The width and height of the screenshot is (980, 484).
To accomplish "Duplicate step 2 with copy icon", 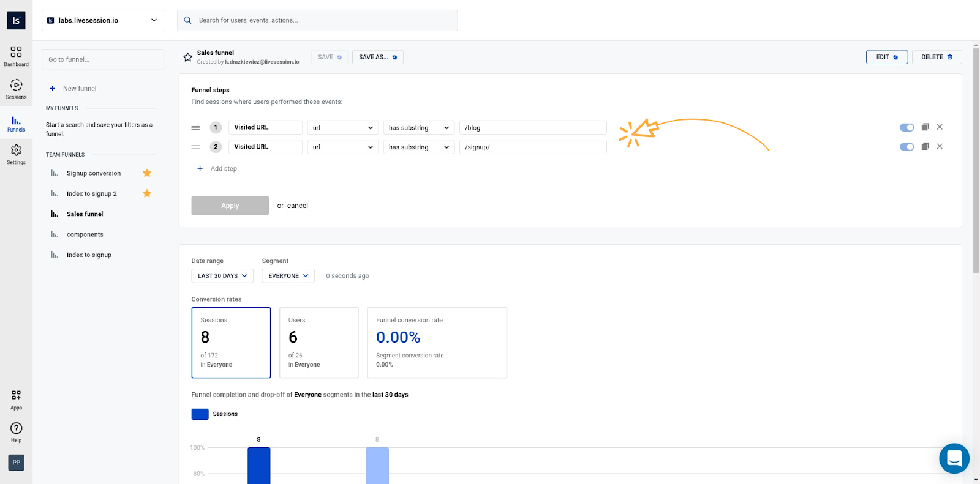I will point(925,147).
